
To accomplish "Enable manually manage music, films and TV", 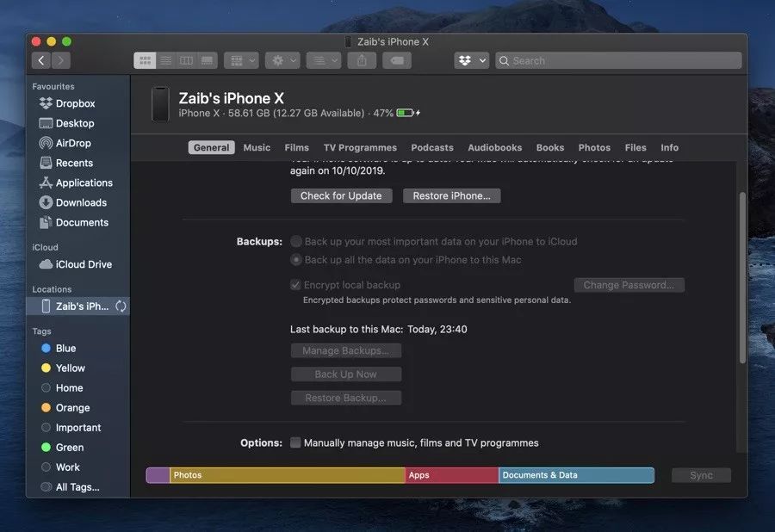I will pyautogui.click(x=295, y=442).
